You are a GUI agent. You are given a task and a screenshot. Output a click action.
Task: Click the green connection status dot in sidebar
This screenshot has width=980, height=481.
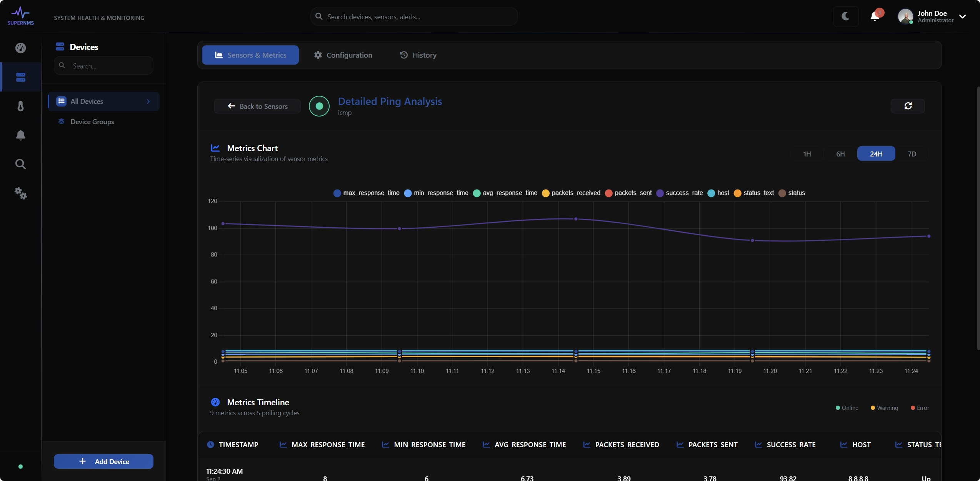pos(20,467)
